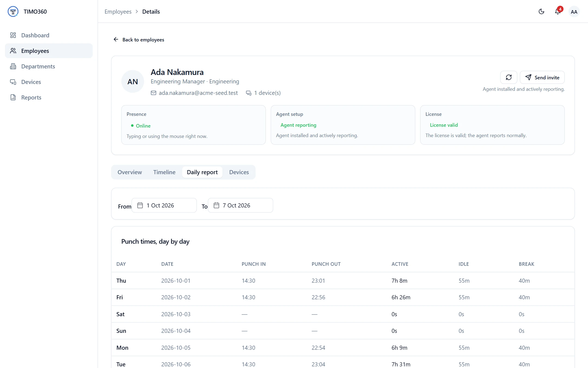This screenshot has height=368, width=588.
Task: Click the Dashboard grid icon
Action: point(13,35)
